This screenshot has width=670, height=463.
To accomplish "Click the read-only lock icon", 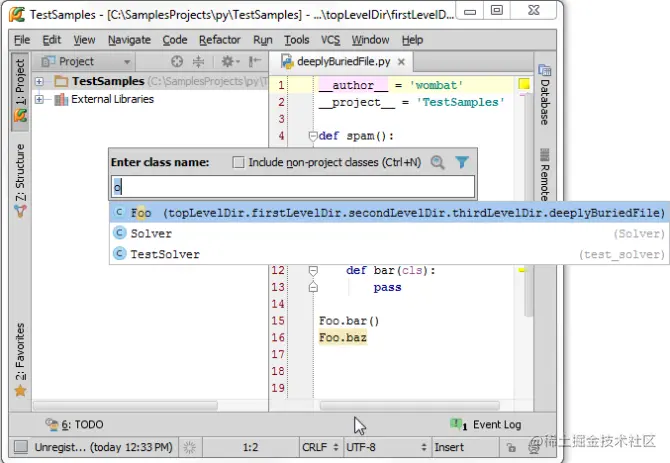I will (511, 447).
